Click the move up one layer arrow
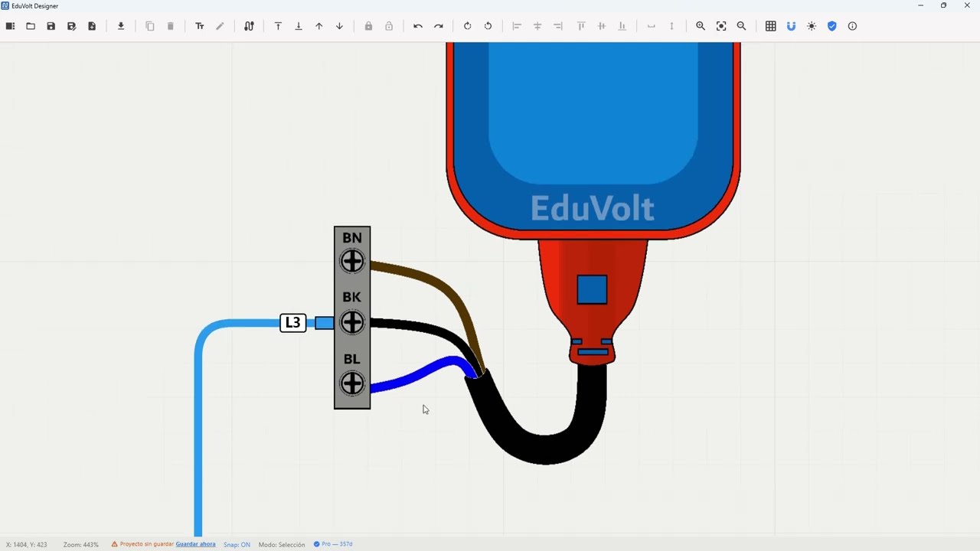The image size is (980, 551). (x=319, y=26)
